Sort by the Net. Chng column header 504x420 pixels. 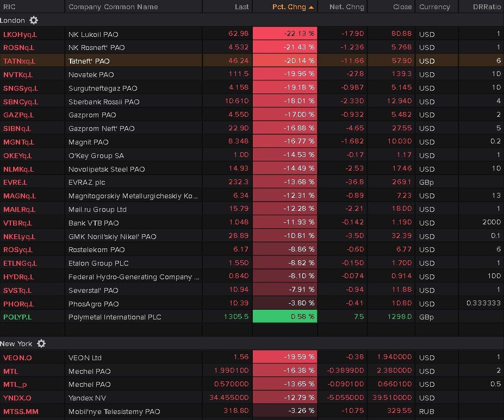(347, 7)
